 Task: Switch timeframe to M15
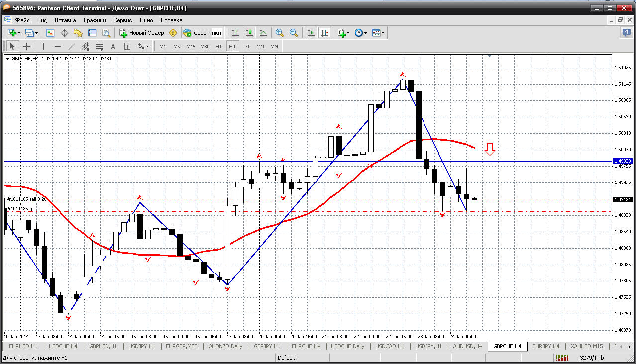(x=191, y=46)
